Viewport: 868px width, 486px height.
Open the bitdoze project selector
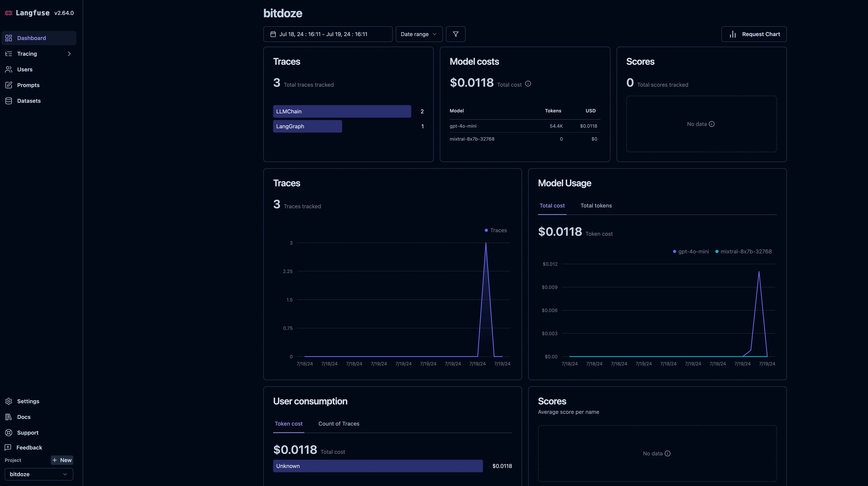[x=38, y=474]
